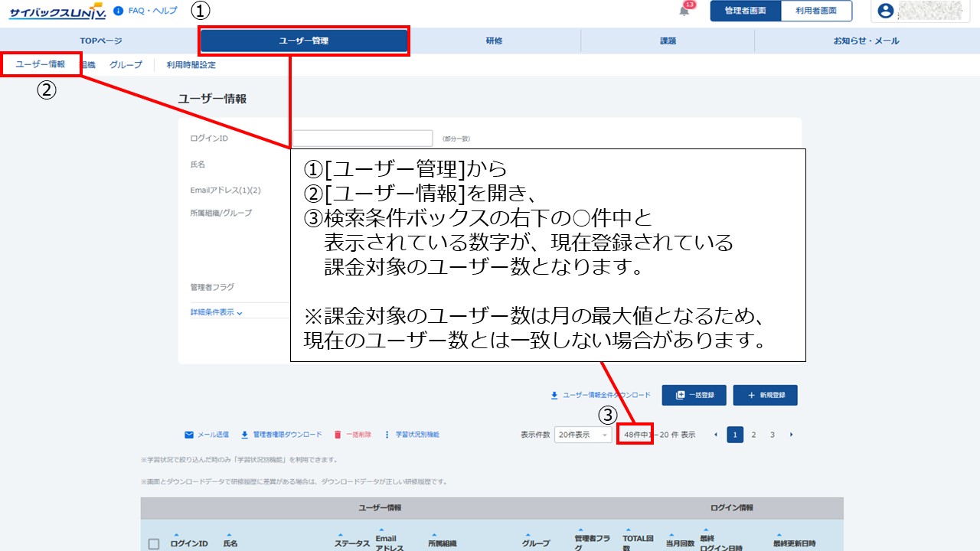
Task: Download via ユーザー情報全件ダウンロード
Action: click(x=600, y=395)
